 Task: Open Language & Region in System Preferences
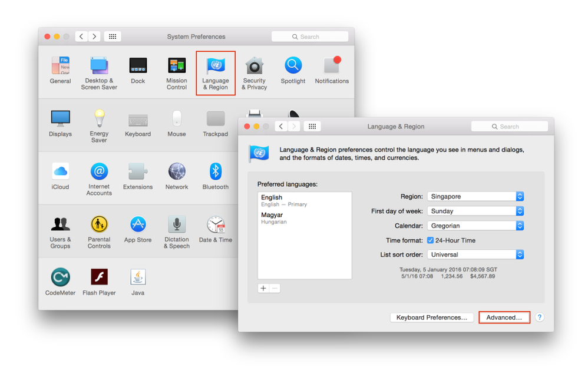pos(216,73)
